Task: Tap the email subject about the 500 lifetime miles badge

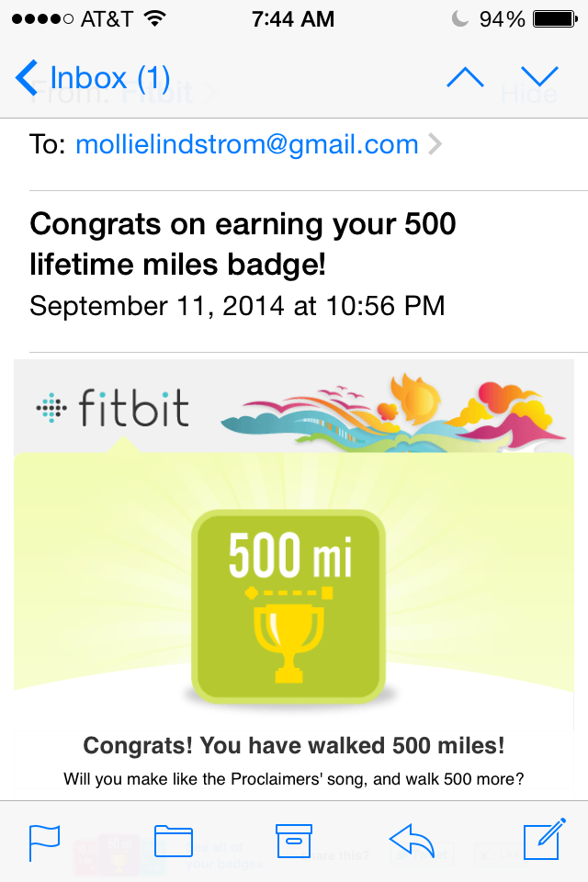Action: click(243, 244)
